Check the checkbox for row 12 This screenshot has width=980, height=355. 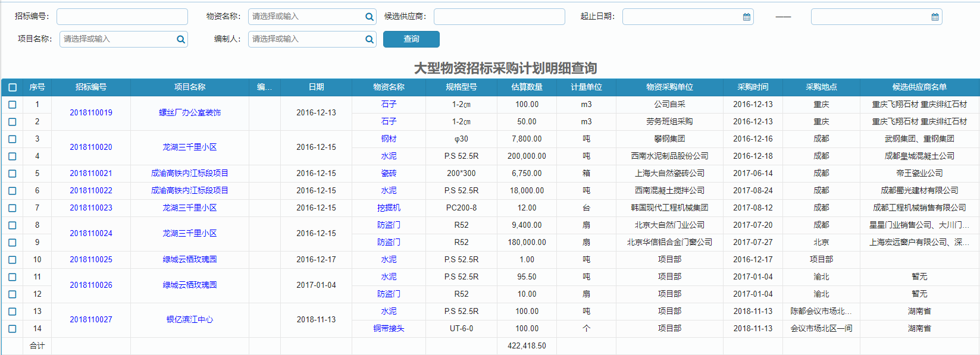(x=12, y=294)
